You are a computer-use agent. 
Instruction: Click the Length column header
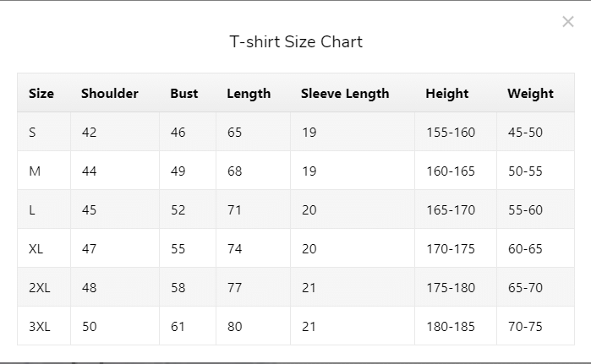click(x=249, y=94)
